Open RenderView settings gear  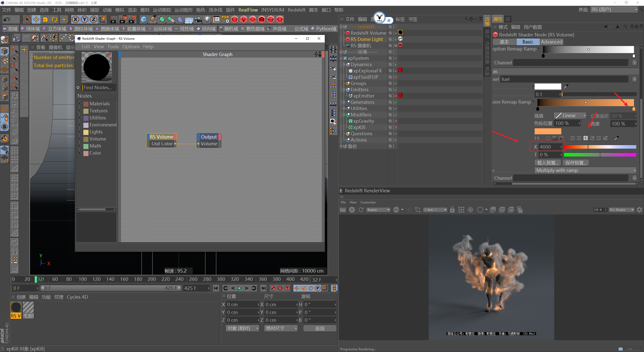point(639,210)
